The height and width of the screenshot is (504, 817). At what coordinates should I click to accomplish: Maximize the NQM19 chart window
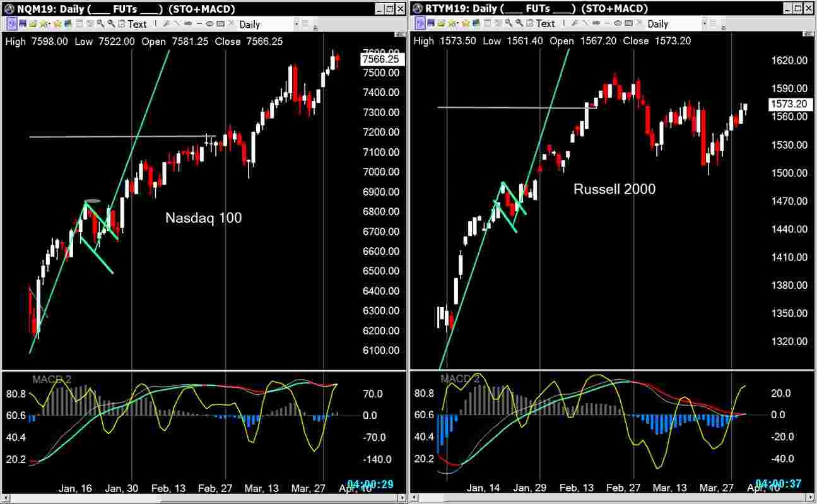tap(389, 9)
